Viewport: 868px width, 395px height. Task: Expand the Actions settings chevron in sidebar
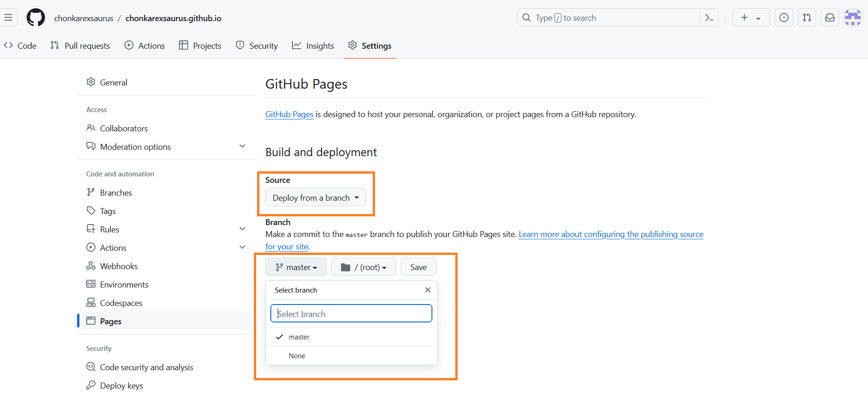[x=242, y=247]
